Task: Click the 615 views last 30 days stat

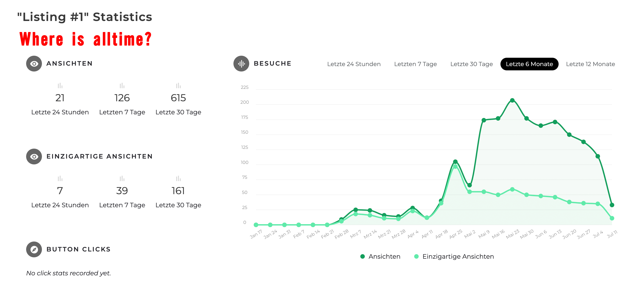Action: tap(178, 98)
